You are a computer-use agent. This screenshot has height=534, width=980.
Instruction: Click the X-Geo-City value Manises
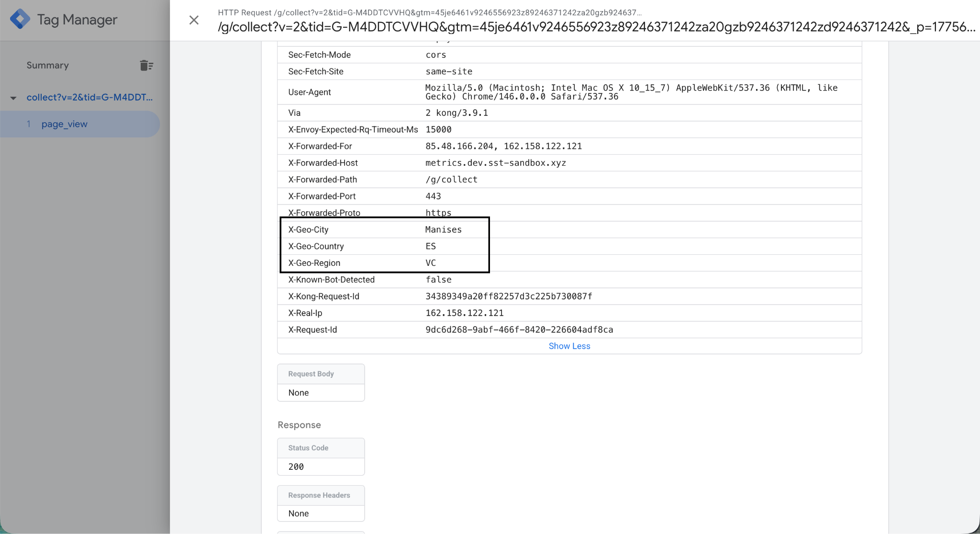(443, 229)
